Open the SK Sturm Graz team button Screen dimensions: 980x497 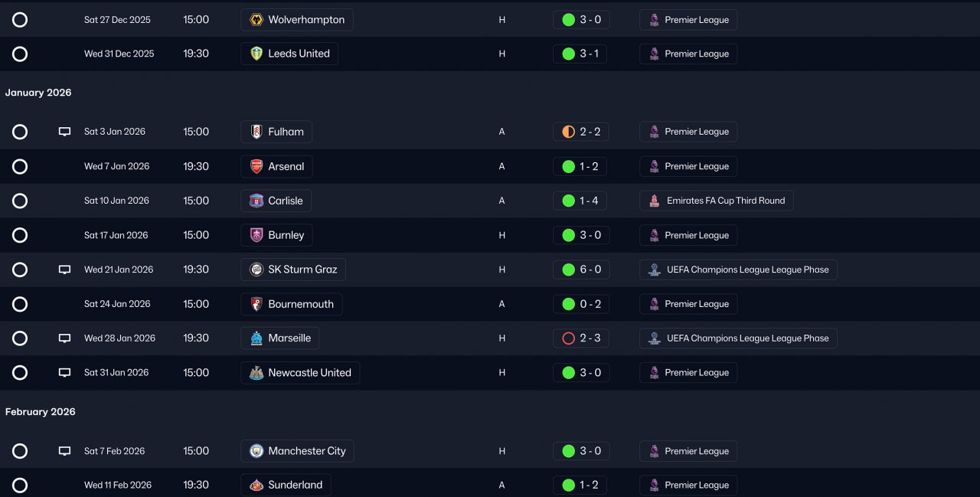click(293, 270)
